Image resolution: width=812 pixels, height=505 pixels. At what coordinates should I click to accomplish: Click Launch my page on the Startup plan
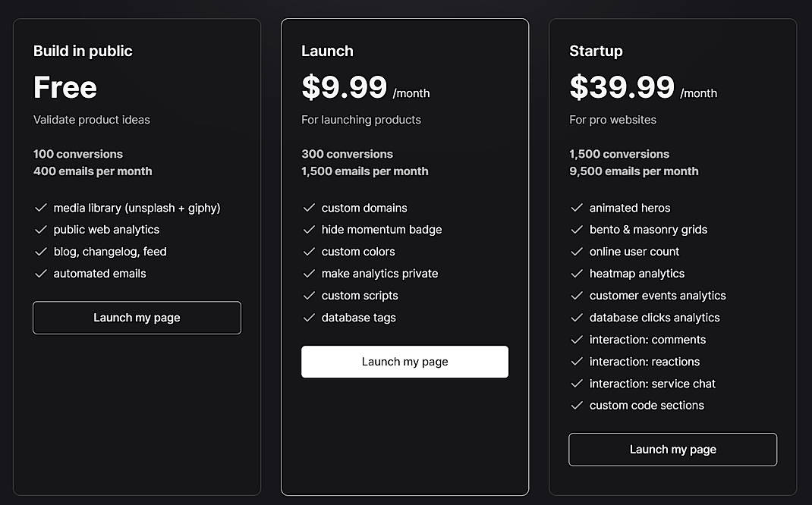(x=672, y=449)
